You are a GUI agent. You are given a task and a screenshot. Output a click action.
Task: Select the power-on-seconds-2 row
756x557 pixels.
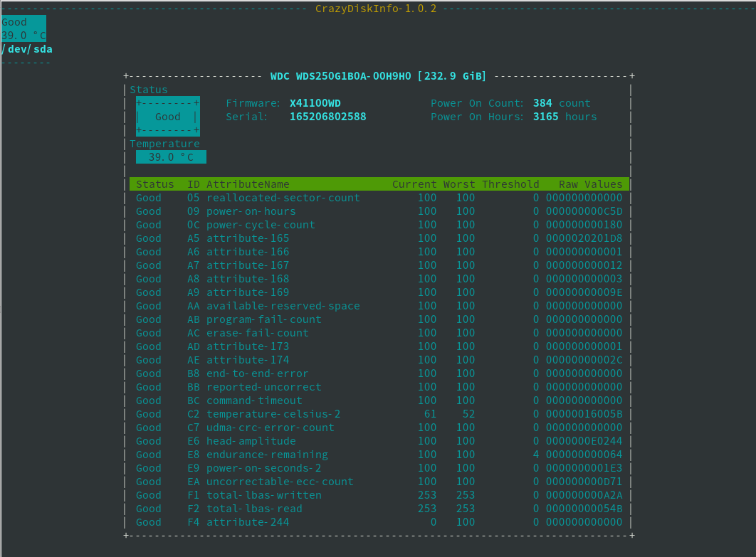(379, 467)
